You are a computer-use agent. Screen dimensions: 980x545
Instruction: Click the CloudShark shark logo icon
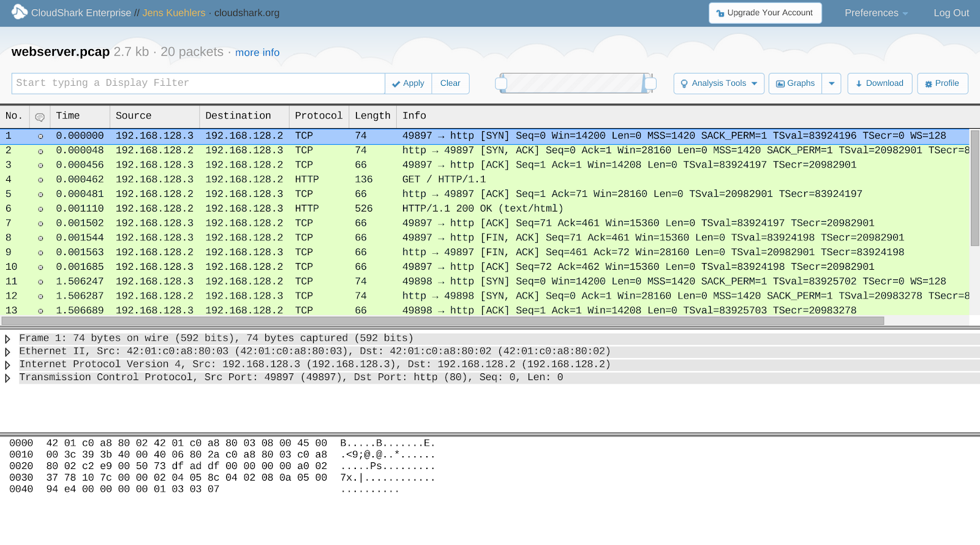coord(19,12)
